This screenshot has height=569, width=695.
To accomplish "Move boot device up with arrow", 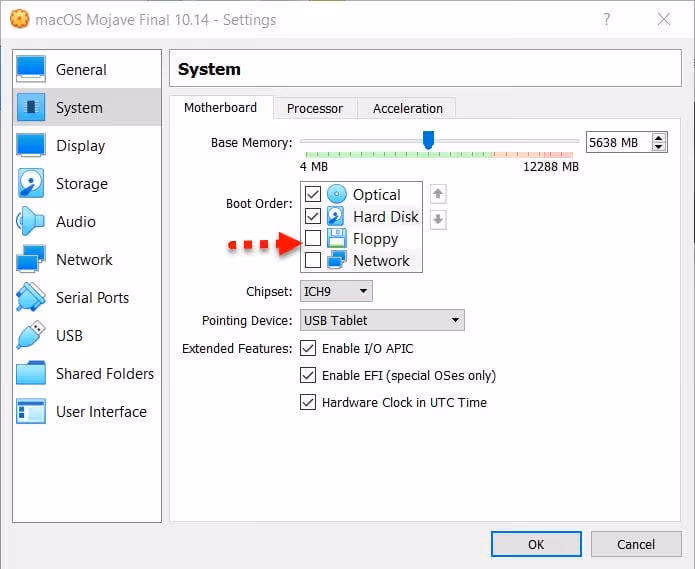I will [438, 194].
